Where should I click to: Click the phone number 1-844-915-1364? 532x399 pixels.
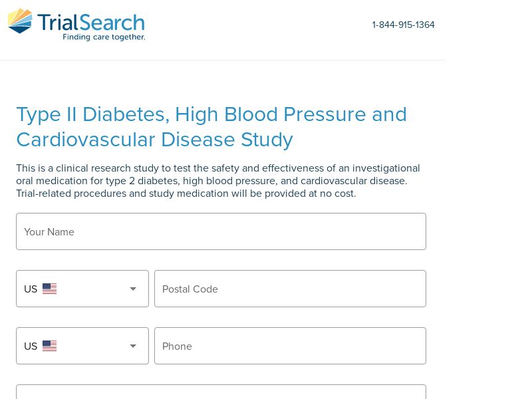(x=403, y=25)
